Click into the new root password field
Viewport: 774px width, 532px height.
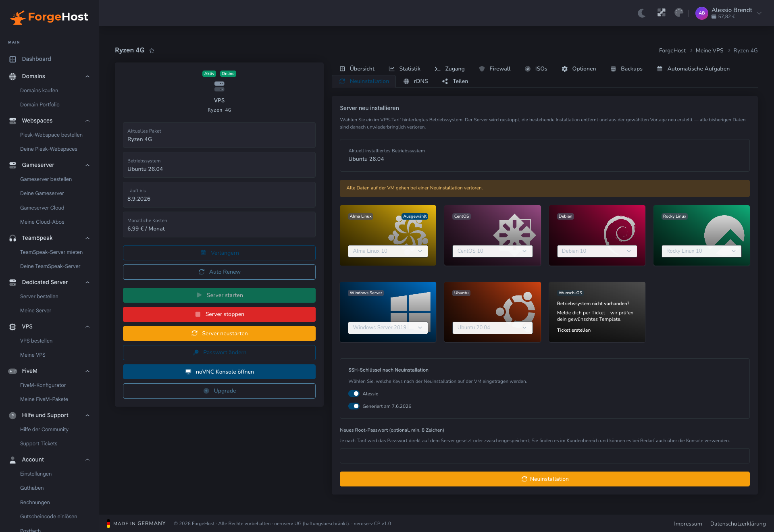[545, 456]
